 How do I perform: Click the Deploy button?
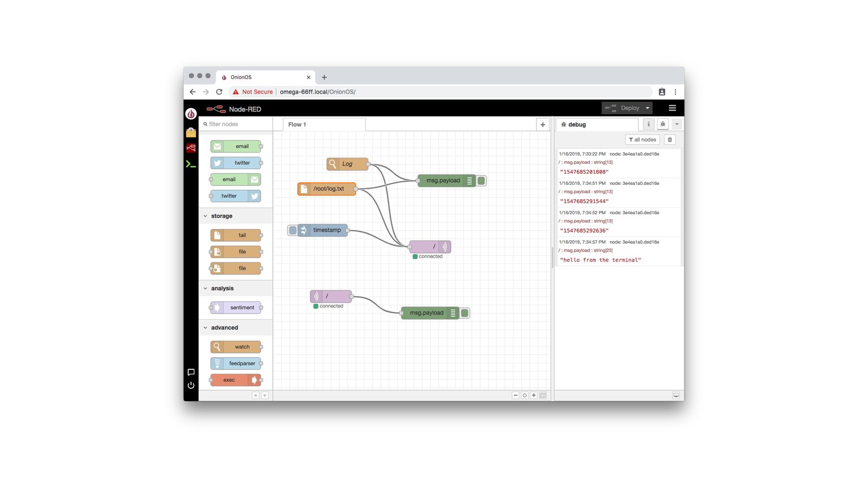pyautogui.click(x=623, y=108)
